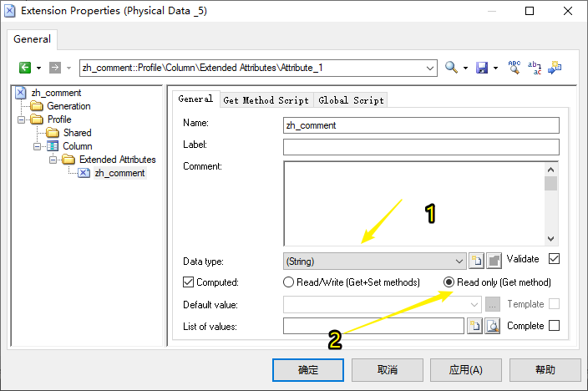Select the Shared folder

point(77,133)
